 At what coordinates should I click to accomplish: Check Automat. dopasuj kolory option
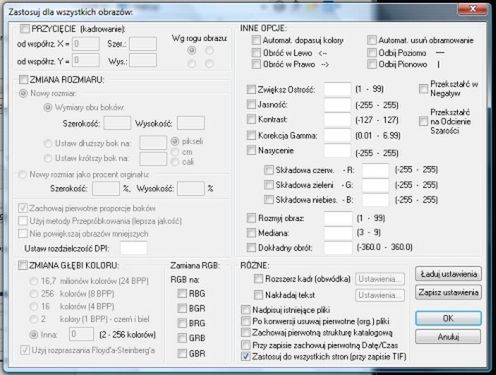coord(256,40)
